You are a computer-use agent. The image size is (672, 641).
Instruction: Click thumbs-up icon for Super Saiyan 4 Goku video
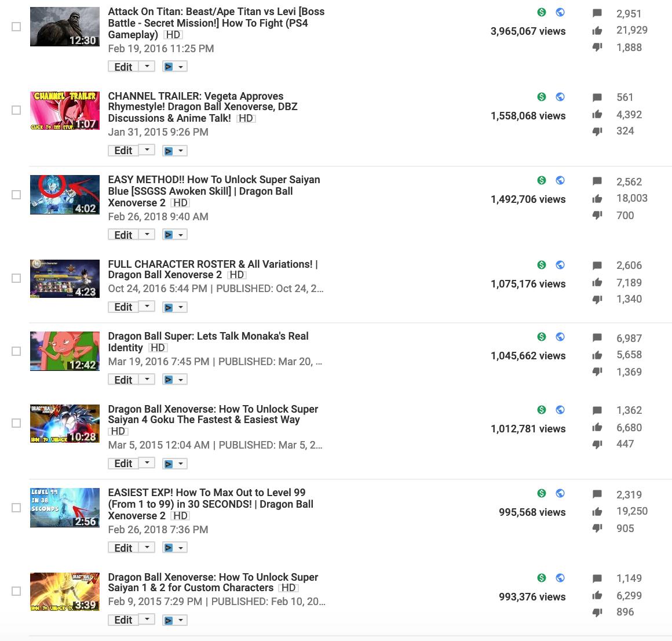tap(597, 427)
